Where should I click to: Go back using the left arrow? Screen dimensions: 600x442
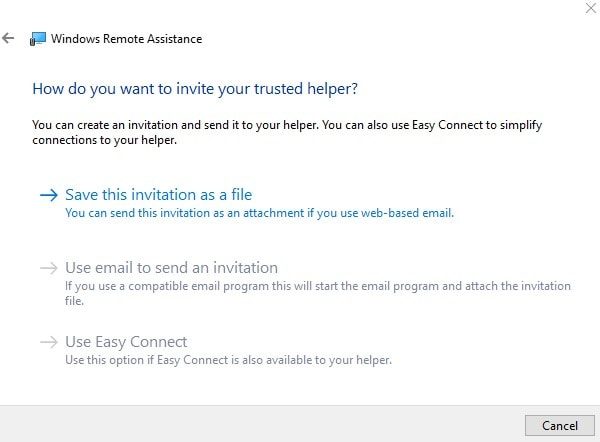[8, 38]
